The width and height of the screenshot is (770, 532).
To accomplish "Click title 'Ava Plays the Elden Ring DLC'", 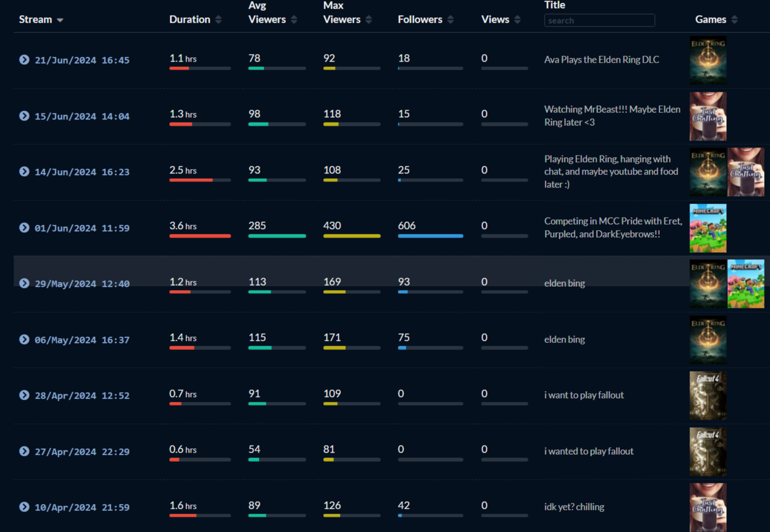I will [x=601, y=59].
